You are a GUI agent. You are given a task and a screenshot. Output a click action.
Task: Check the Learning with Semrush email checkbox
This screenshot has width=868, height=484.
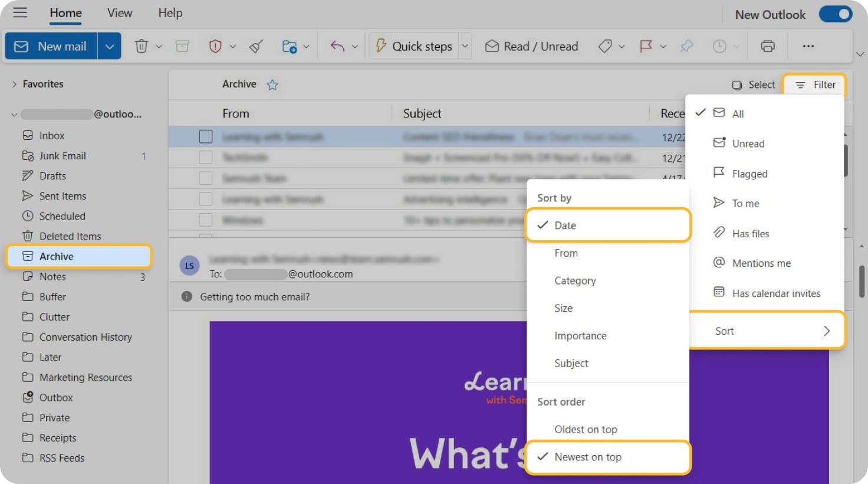(x=206, y=136)
